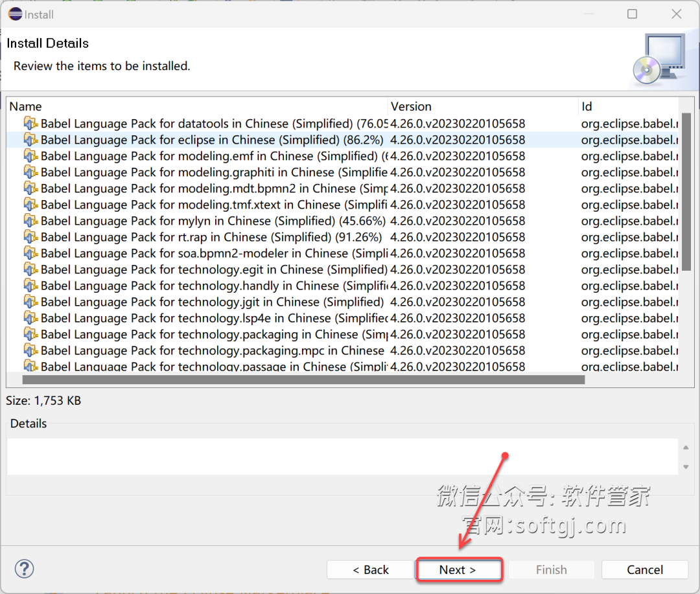Click the Id cell in the technology.lsp4e row

pos(629,318)
